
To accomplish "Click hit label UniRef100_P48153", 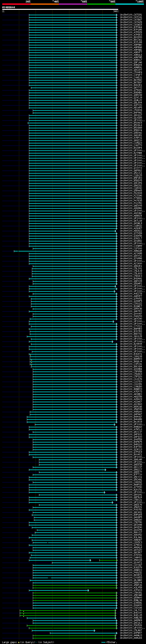I will (x=131, y=316).
